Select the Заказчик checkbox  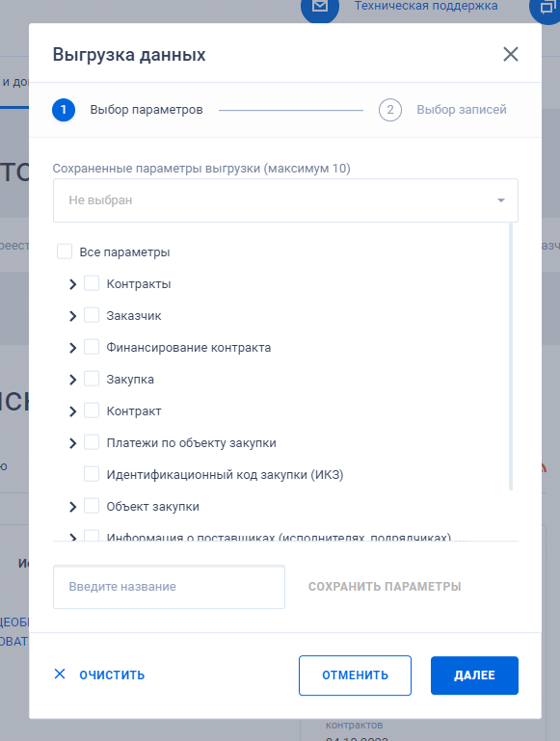tap(92, 315)
